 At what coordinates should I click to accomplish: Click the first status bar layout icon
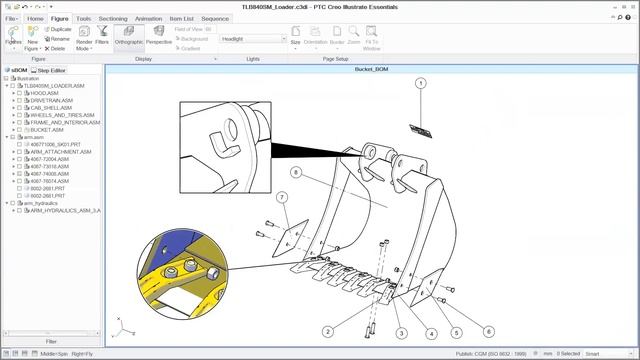point(6,353)
